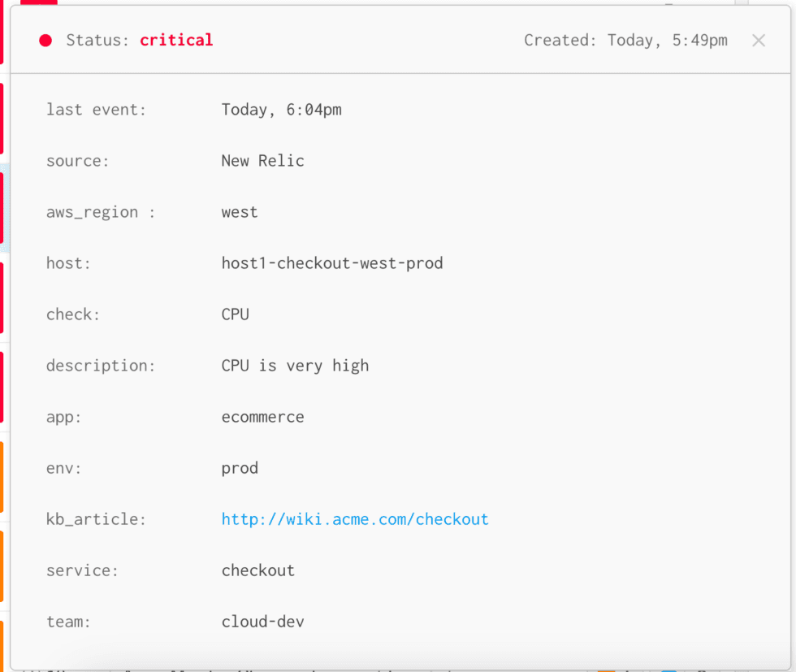This screenshot has height=672, width=796.
Task: Click the aws_region west value
Action: (240, 211)
